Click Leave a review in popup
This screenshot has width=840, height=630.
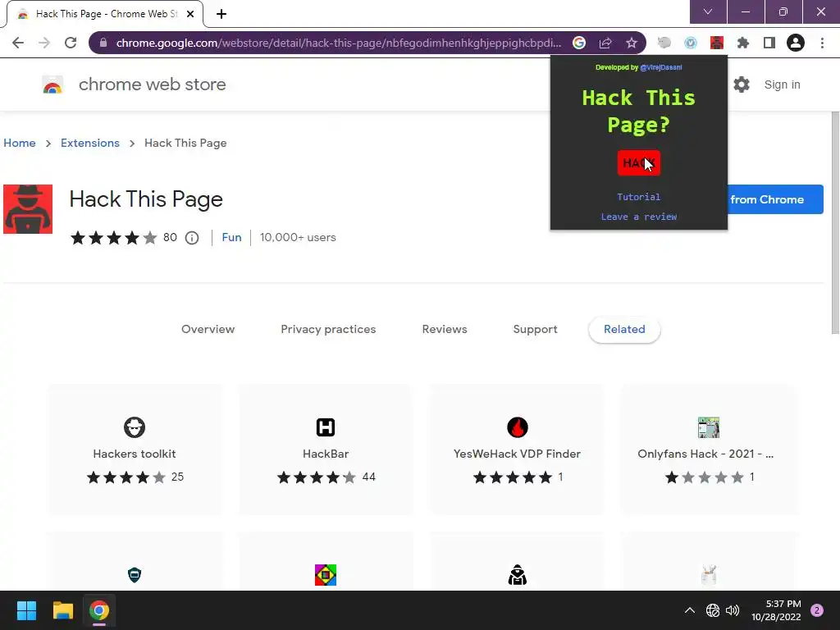[x=638, y=217]
